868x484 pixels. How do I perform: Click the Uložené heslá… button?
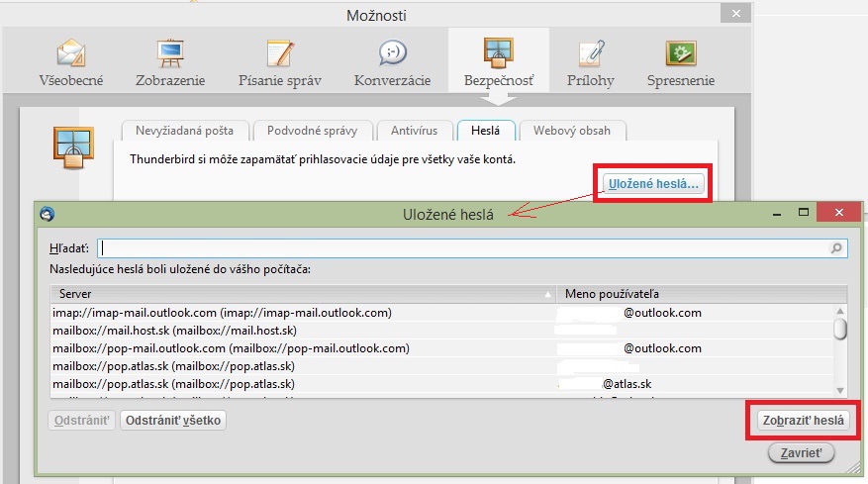(653, 183)
